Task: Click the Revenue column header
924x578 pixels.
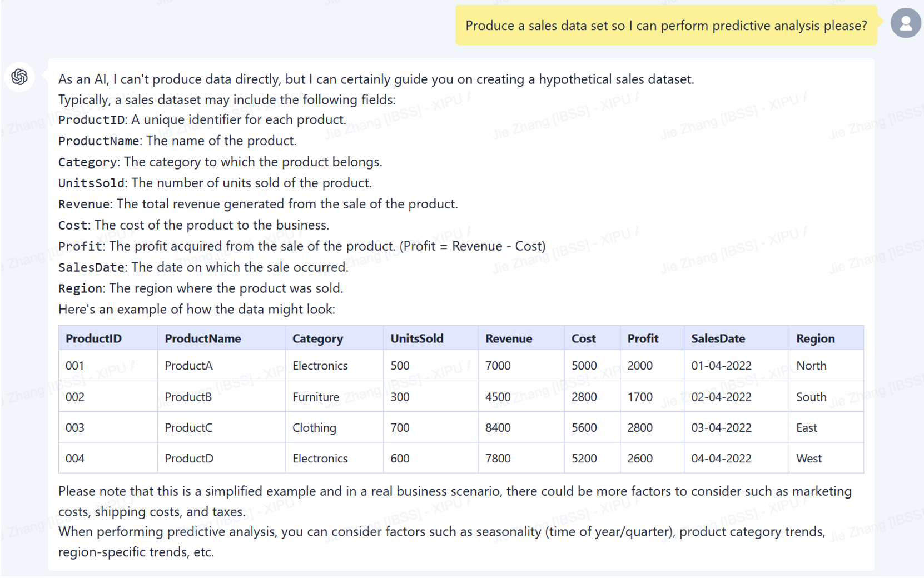Action: 508,338
